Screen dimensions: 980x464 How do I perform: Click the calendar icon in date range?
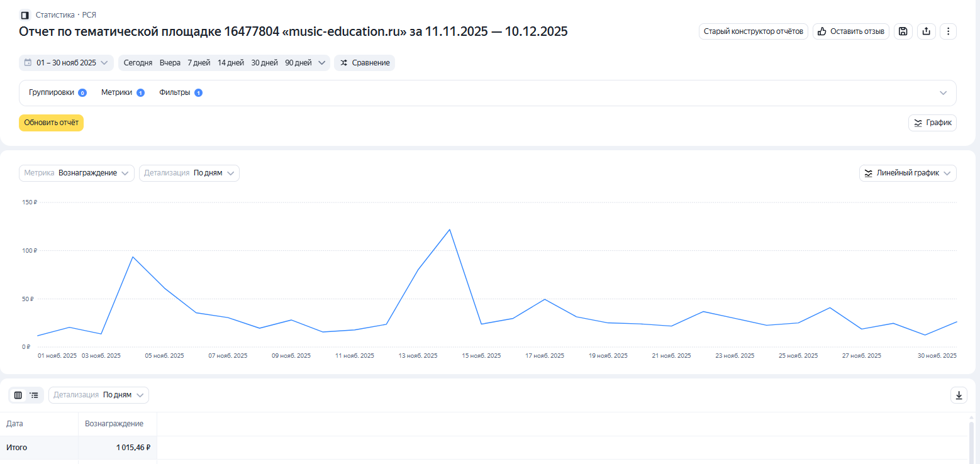28,63
